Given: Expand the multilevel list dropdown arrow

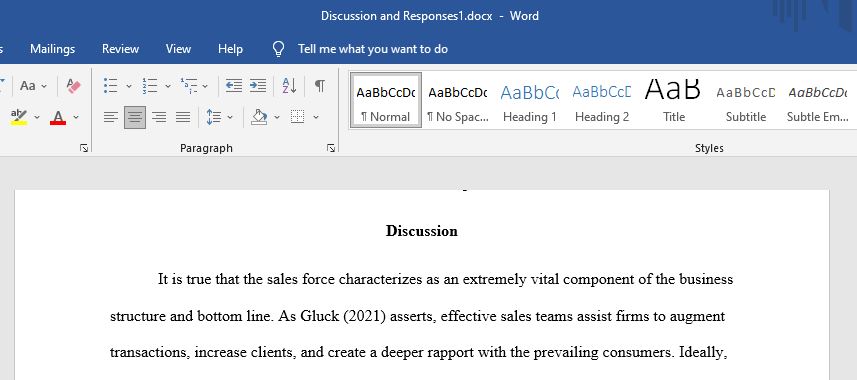Looking at the screenshot, I should pos(205,86).
